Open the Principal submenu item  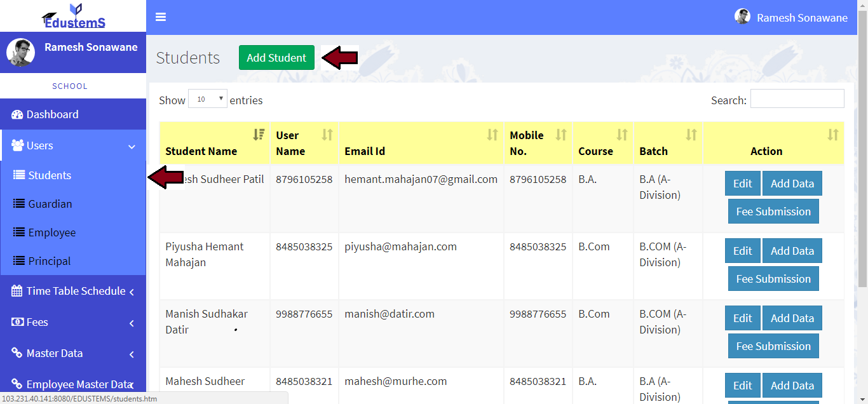73,261
